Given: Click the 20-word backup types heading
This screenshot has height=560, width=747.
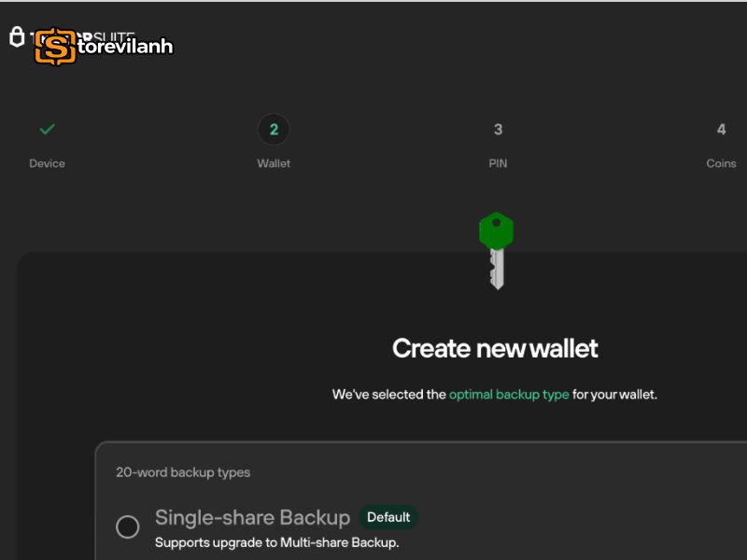Looking at the screenshot, I should [183, 472].
